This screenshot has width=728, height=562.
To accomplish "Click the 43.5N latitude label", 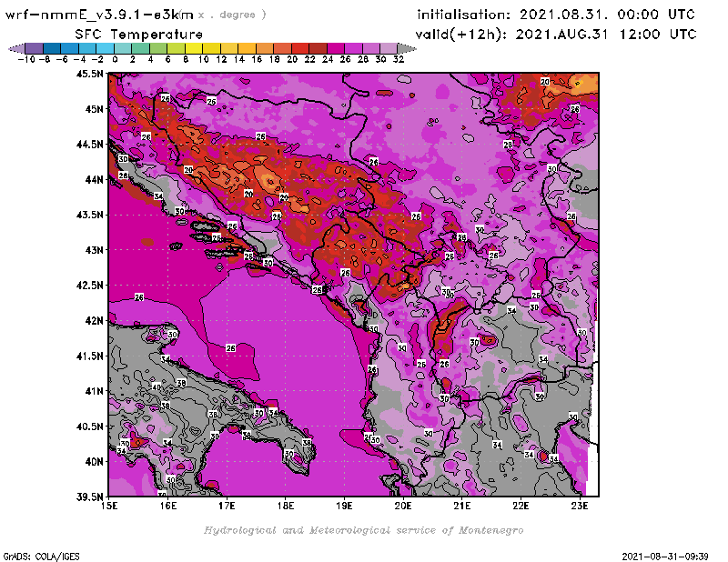I will pyautogui.click(x=89, y=215).
